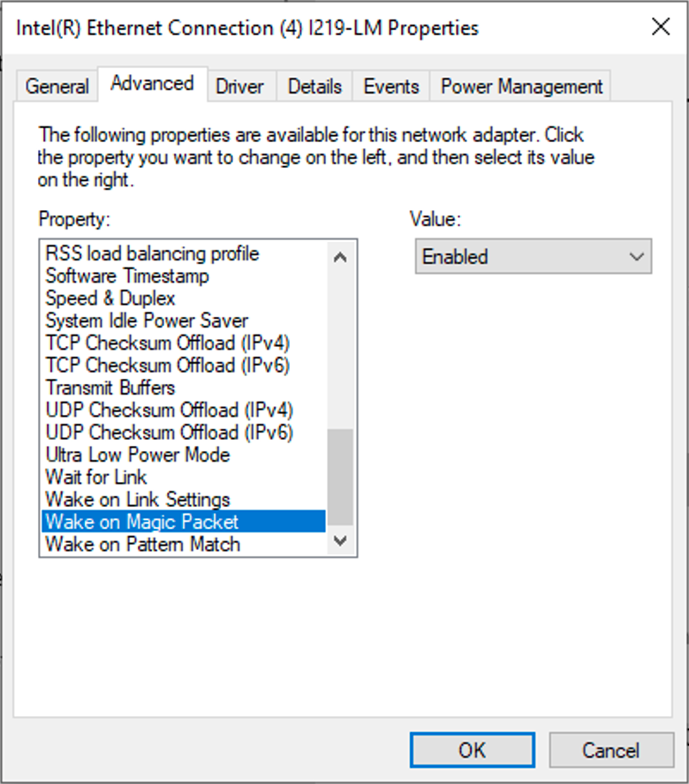This screenshot has height=784, width=689.
Task: Expand the Value dropdown showing Enabled
Action: pos(534,257)
